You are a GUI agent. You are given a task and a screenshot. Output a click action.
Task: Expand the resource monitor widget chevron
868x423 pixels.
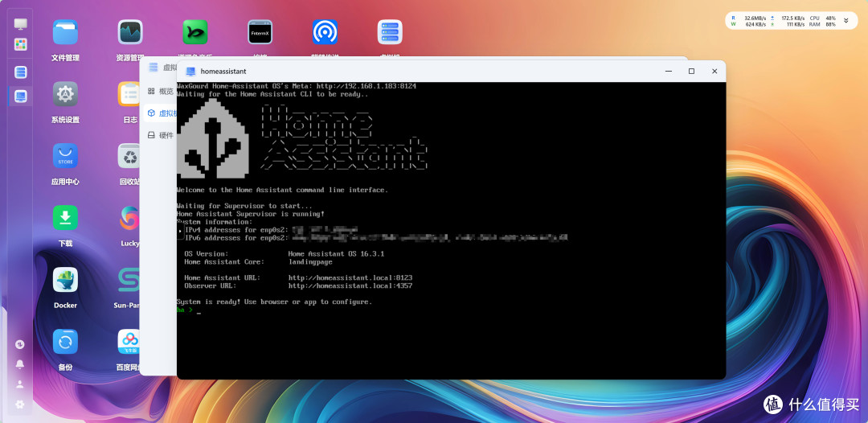pos(845,21)
